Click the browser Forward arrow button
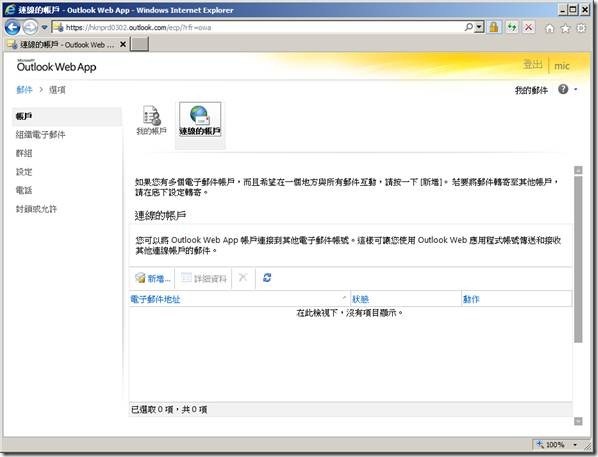 (31, 27)
